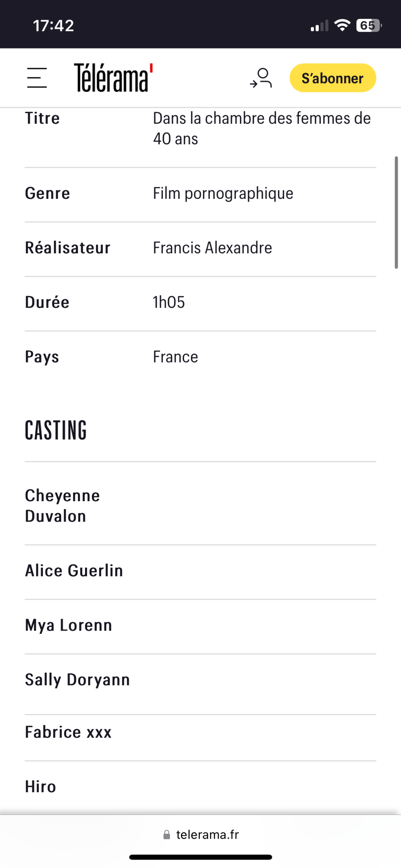Tap the iOS home indicator bar
Viewport: 401px width, 868px height.
click(200, 857)
